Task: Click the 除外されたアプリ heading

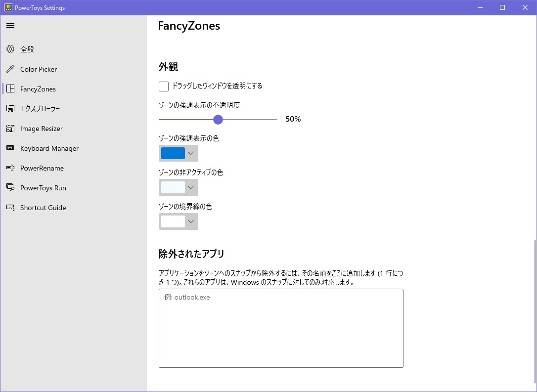Action: click(191, 254)
